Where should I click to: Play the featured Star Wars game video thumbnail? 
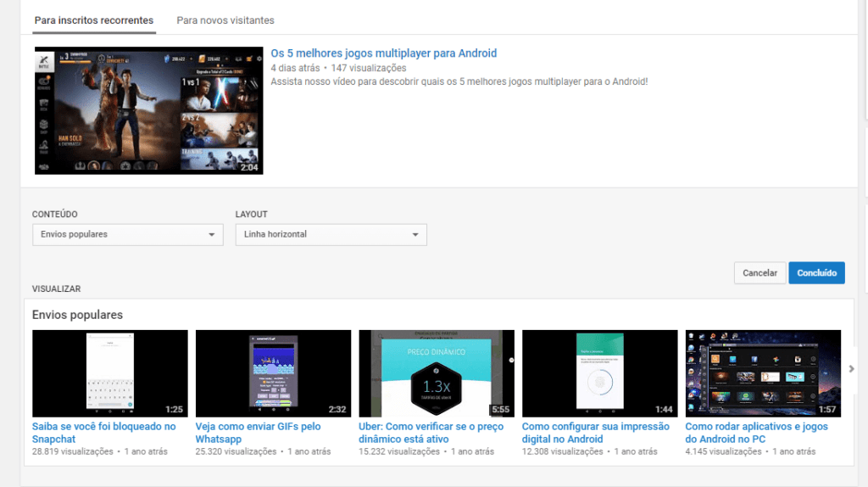149,111
